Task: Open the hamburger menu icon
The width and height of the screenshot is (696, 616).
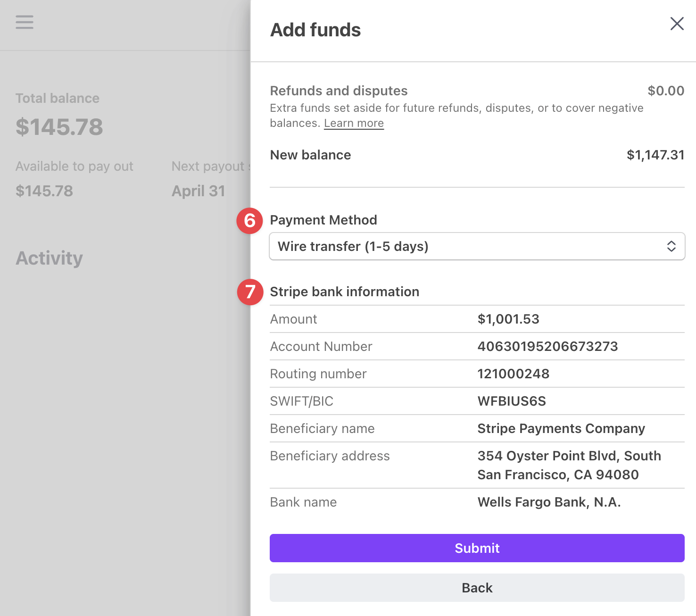Action: tap(25, 22)
